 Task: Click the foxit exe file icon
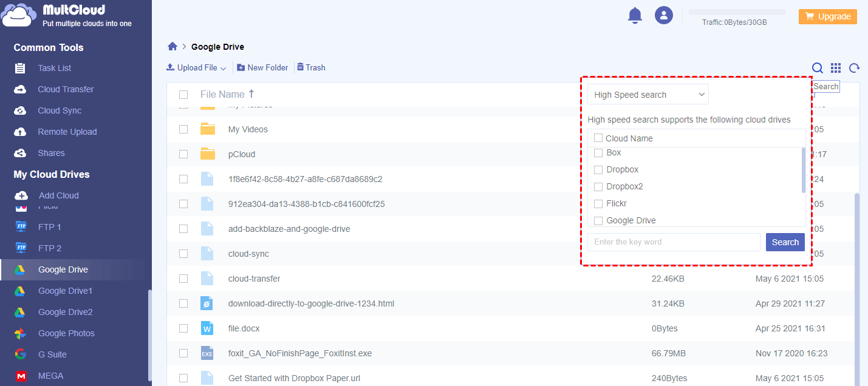pyautogui.click(x=207, y=353)
